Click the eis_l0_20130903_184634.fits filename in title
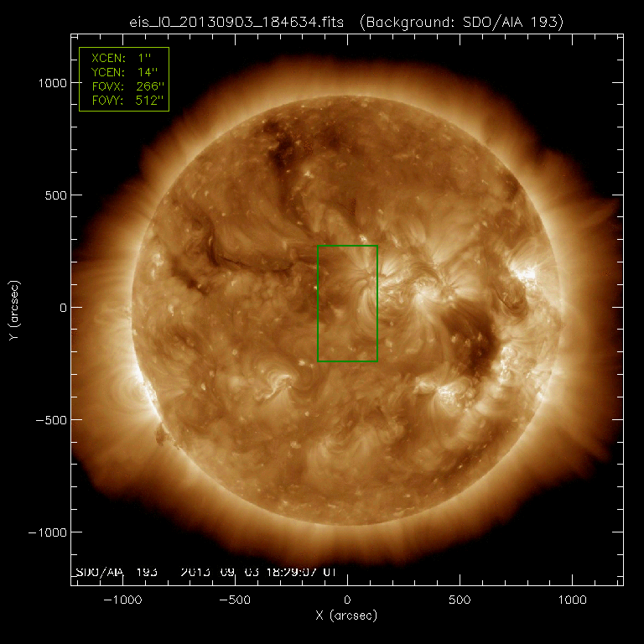The height and width of the screenshot is (644, 644). tap(236, 21)
